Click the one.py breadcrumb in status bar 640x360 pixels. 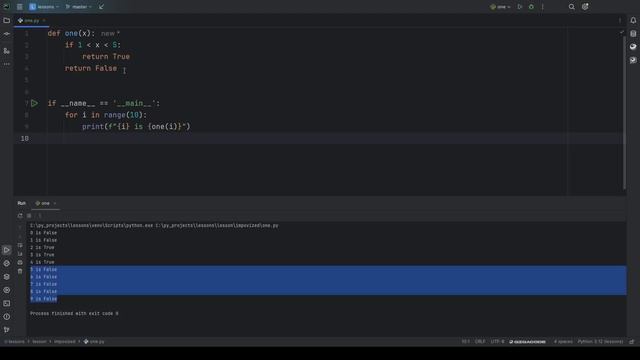[x=94, y=342]
